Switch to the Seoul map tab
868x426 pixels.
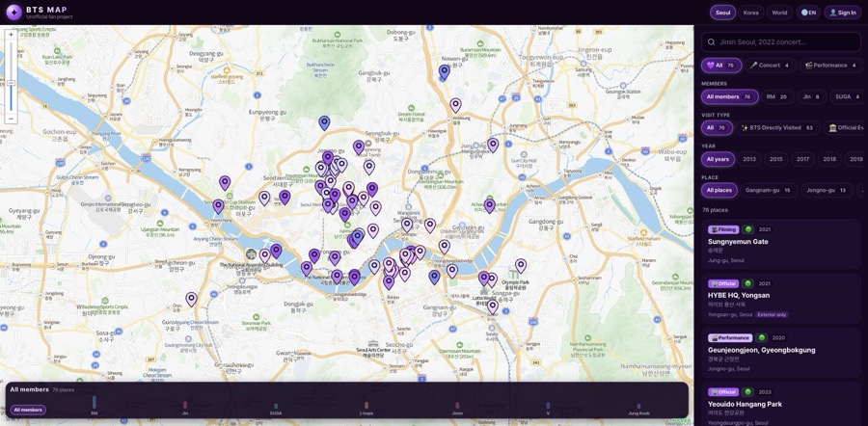click(x=722, y=13)
